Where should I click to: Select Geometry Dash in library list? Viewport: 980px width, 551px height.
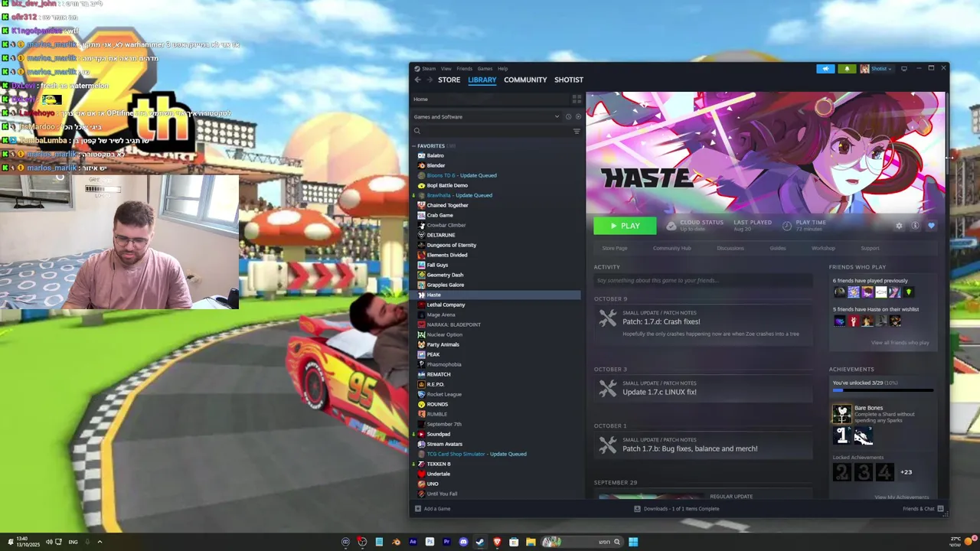point(445,275)
